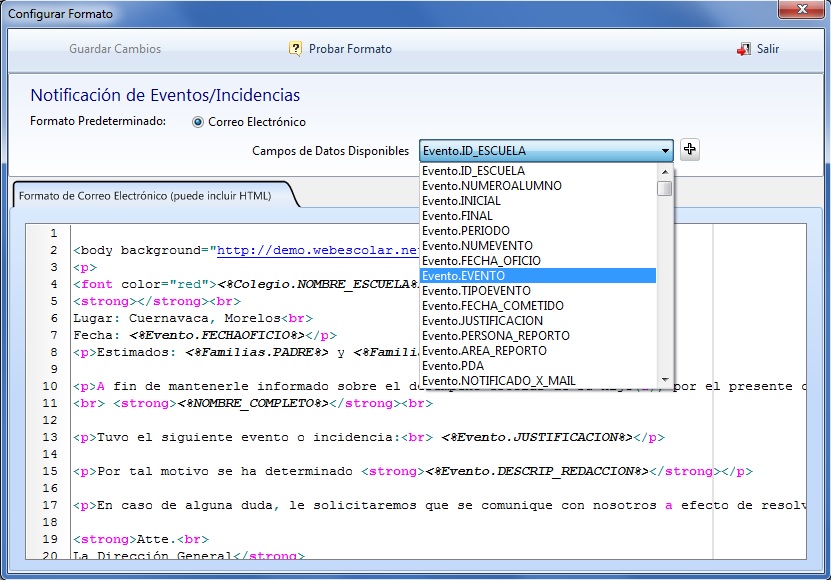This screenshot has height=580, width=831.
Task: Select Evento.FINAL list entry
Action: tap(538, 216)
